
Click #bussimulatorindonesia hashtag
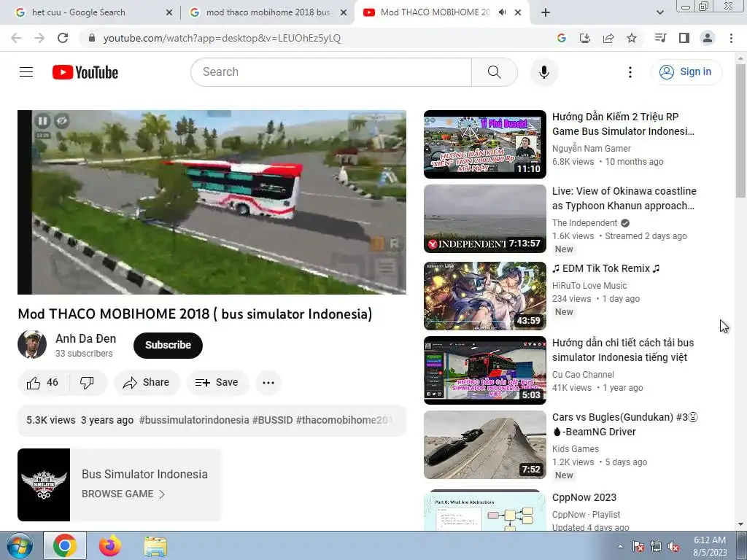tap(194, 420)
